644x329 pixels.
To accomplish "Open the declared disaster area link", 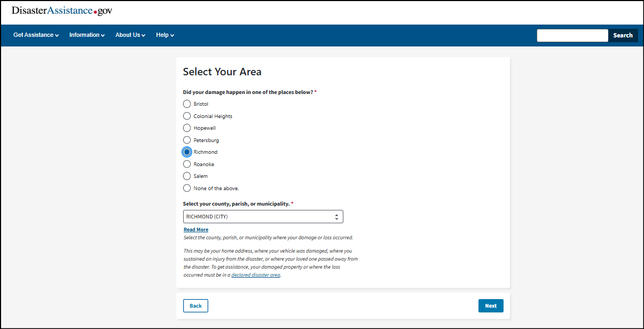I will pos(256,275).
